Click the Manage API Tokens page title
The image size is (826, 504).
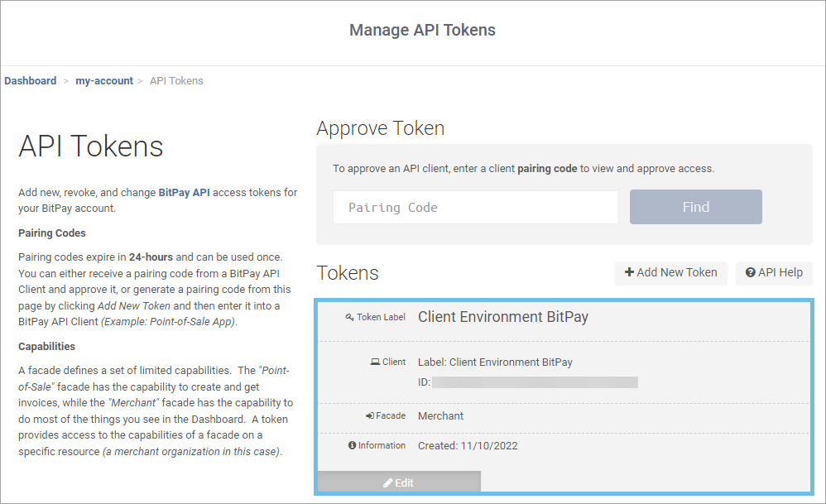(422, 30)
